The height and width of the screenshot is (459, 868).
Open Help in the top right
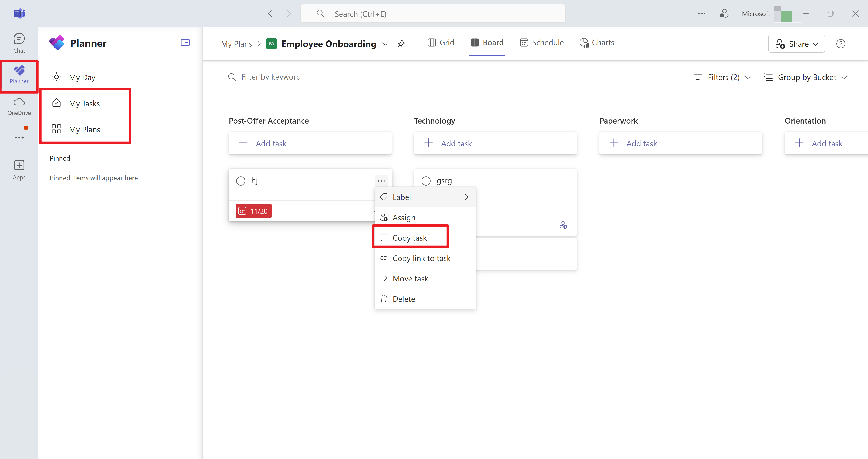point(841,43)
